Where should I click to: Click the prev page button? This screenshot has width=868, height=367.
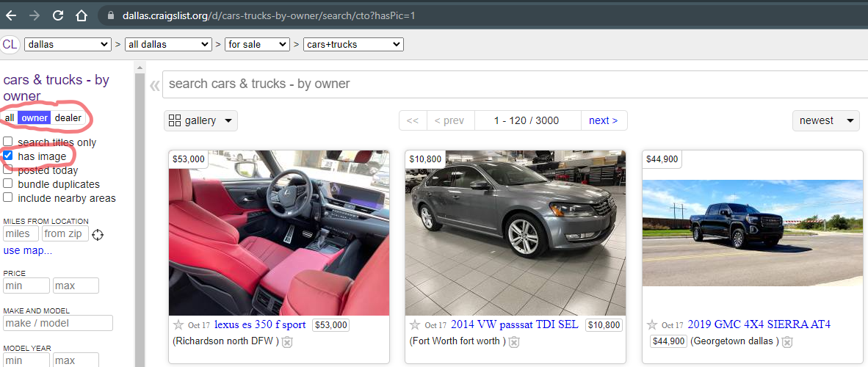450,120
